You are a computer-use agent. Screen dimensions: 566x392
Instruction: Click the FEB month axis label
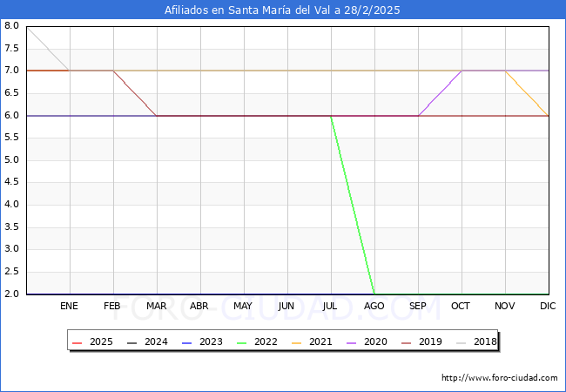click(x=112, y=306)
